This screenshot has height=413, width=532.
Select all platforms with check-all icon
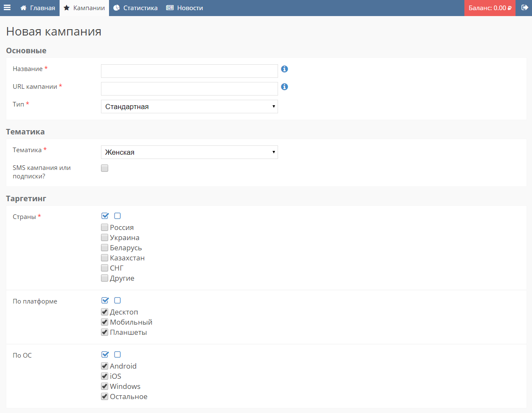click(105, 301)
